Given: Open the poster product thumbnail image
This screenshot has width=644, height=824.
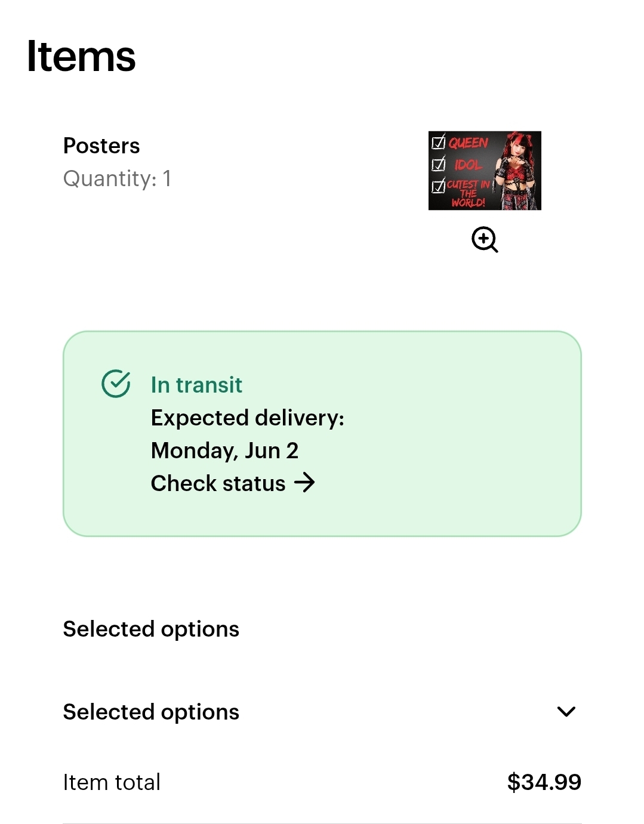Looking at the screenshot, I should [485, 171].
